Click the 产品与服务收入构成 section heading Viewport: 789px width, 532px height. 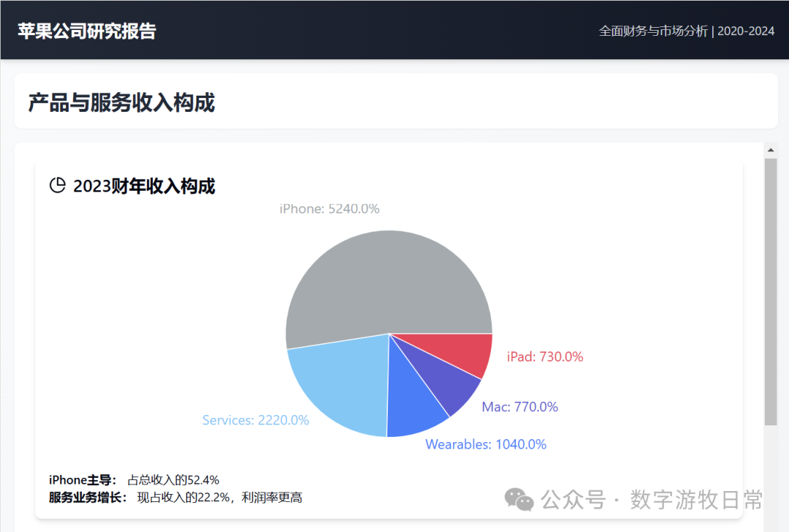[x=121, y=103]
